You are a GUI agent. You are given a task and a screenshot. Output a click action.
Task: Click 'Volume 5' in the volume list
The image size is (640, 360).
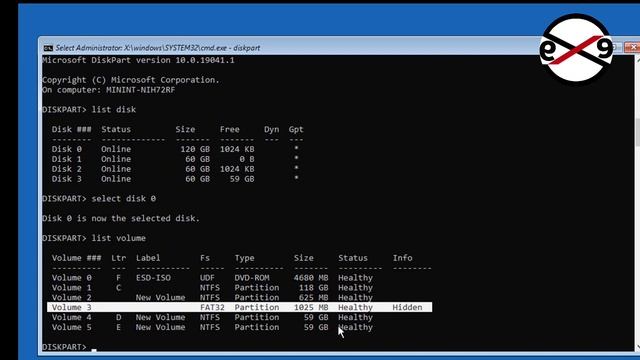pyautogui.click(x=71, y=327)
